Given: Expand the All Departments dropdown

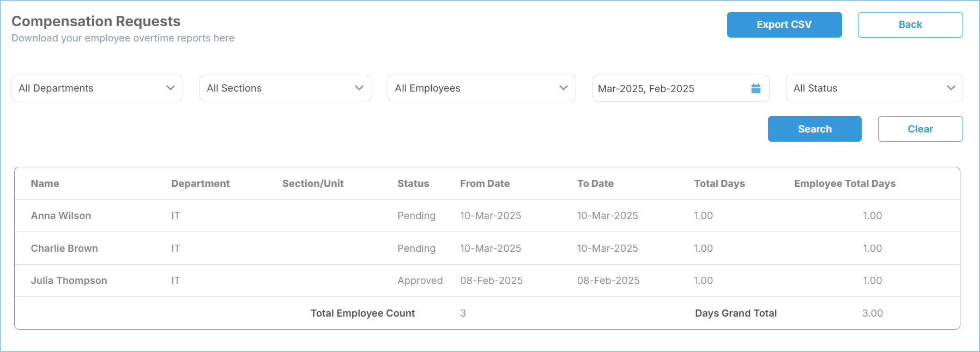Looking at the screenshot, I should [x=97, y=88].
